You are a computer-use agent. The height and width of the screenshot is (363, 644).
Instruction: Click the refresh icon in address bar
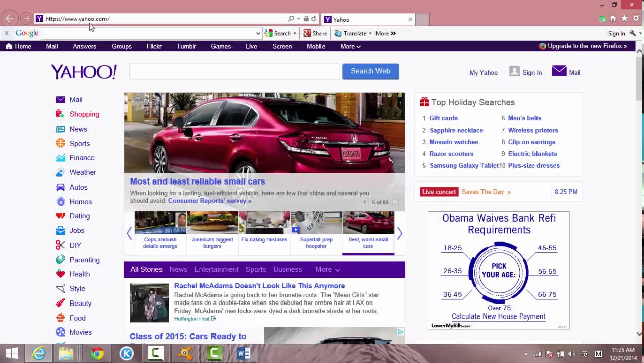pos(314,19)
